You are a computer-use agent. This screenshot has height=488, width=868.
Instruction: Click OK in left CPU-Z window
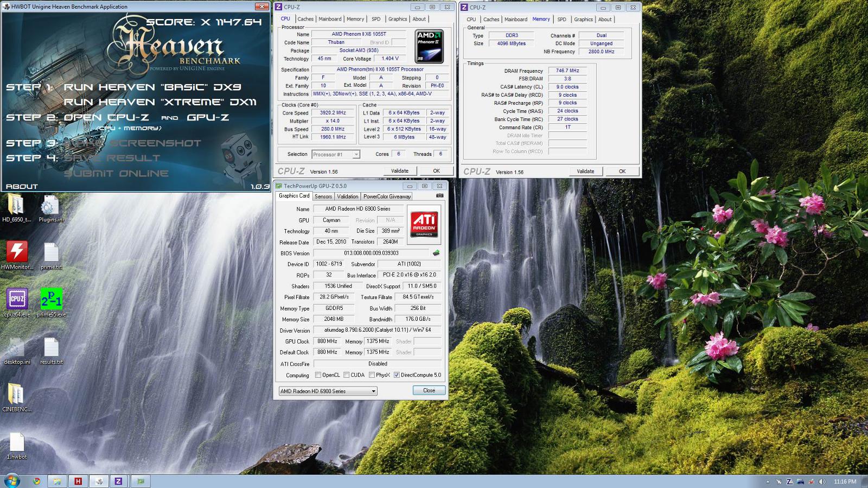click(x=436, y=171)
